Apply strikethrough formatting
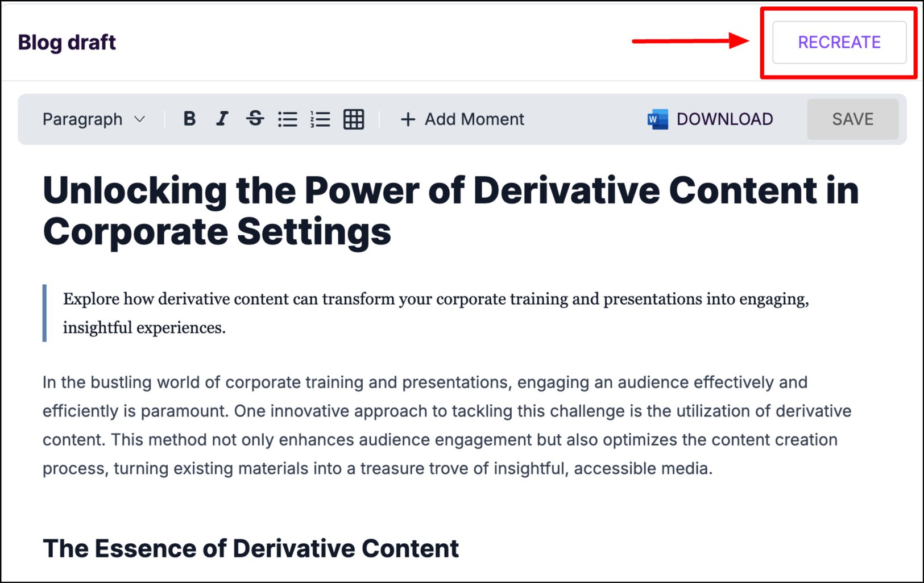924x583 pixels. (x=255, y=119)
